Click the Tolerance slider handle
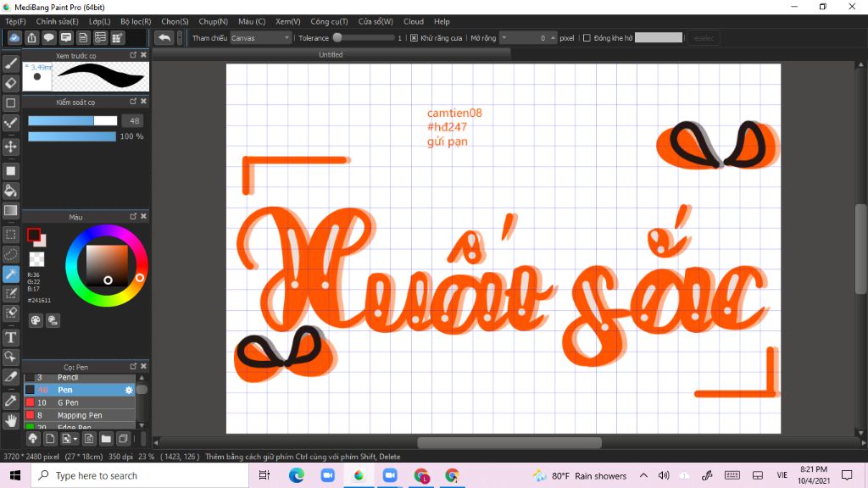This screenshot has width=868, height=488. click(337, 37)
